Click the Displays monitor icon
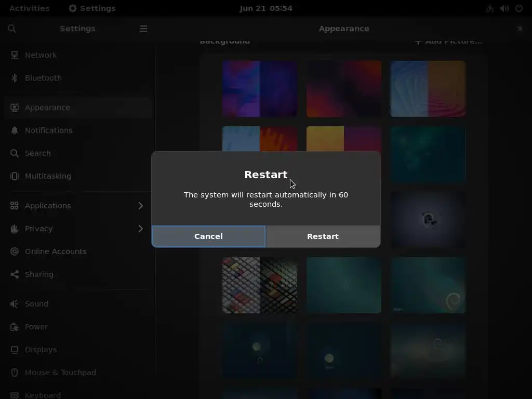532x399 pixels. coord(14,350)
